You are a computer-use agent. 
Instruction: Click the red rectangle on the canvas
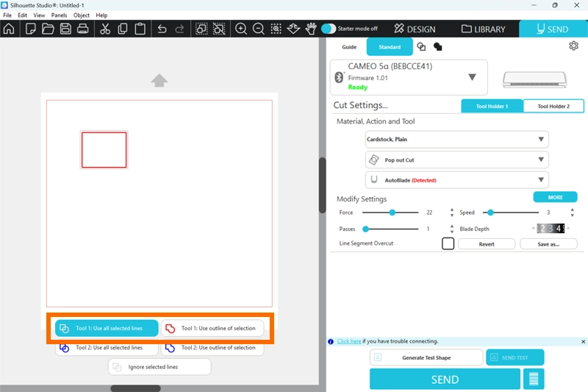(104, 133)
